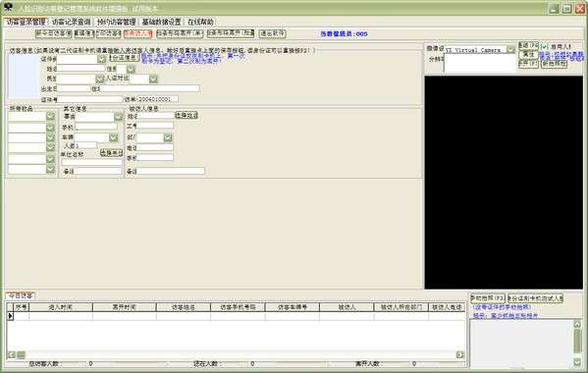Select the 今日访客 tab above the table
588x373 pixels.
(x=21, y=295)
